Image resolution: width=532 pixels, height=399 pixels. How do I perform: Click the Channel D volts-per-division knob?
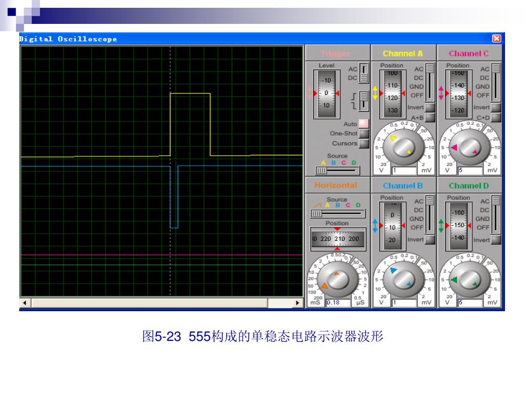(x=470, y=280)
